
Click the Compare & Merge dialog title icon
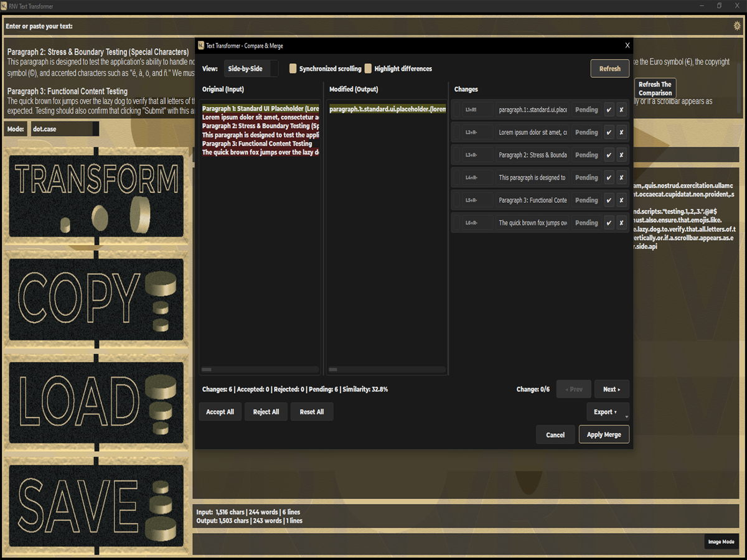pos(201,45)
